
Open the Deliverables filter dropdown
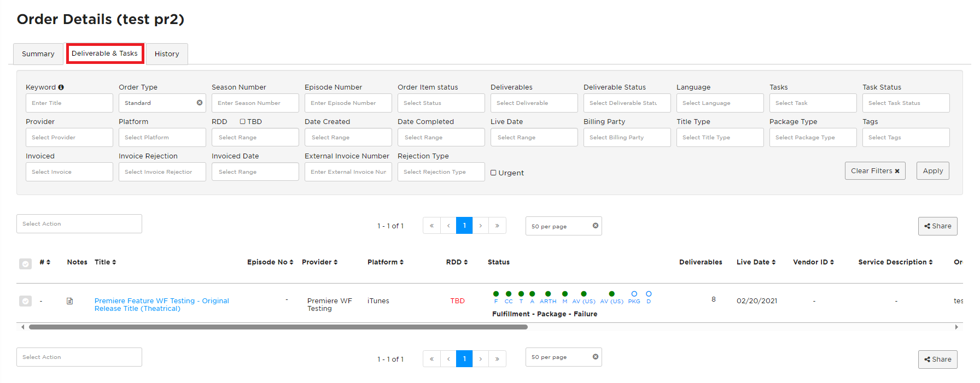[534, 103]
